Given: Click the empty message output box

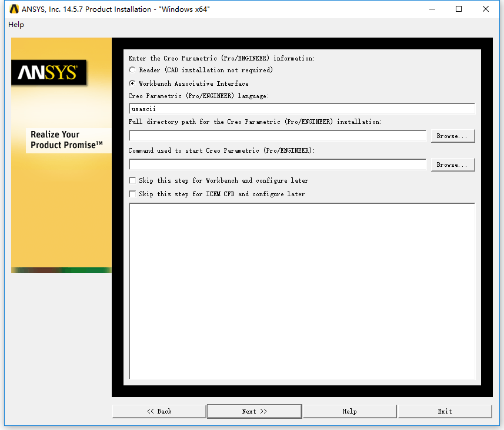Looking at the screenshot, I should tap(302, 291).
